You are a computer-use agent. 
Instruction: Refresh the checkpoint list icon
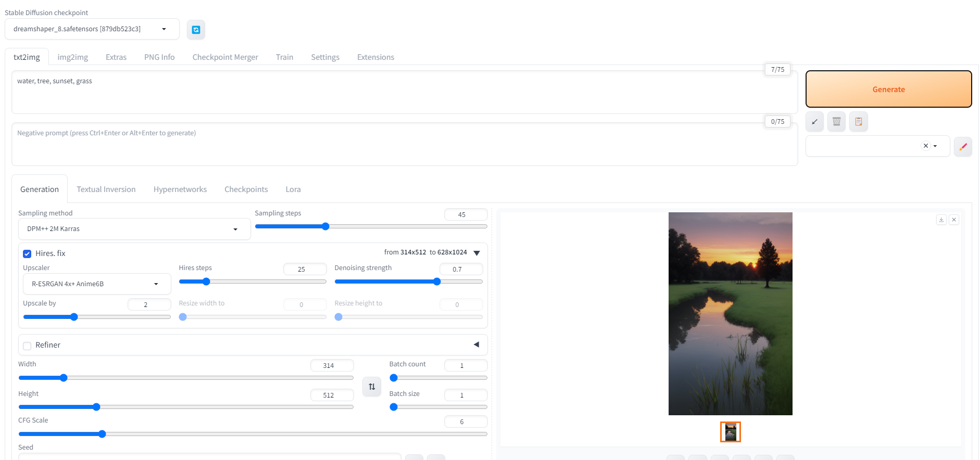click(196, 30)
